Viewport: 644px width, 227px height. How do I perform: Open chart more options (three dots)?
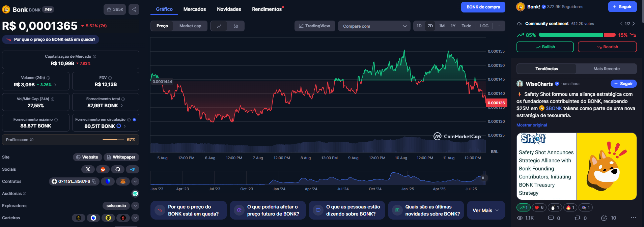click(x=500, y=26)
